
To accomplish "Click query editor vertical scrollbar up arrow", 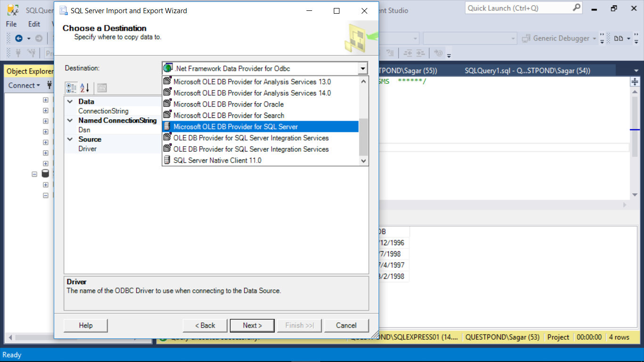I will click(635, 92).
